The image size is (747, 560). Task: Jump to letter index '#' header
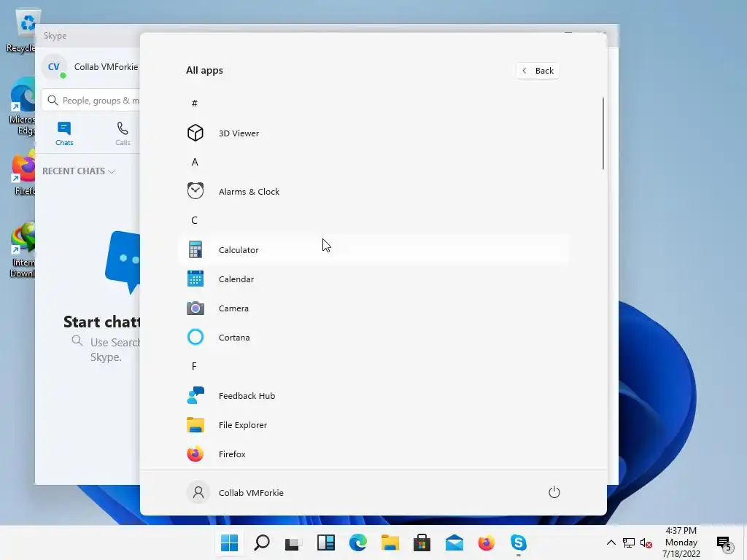[194, 104]
